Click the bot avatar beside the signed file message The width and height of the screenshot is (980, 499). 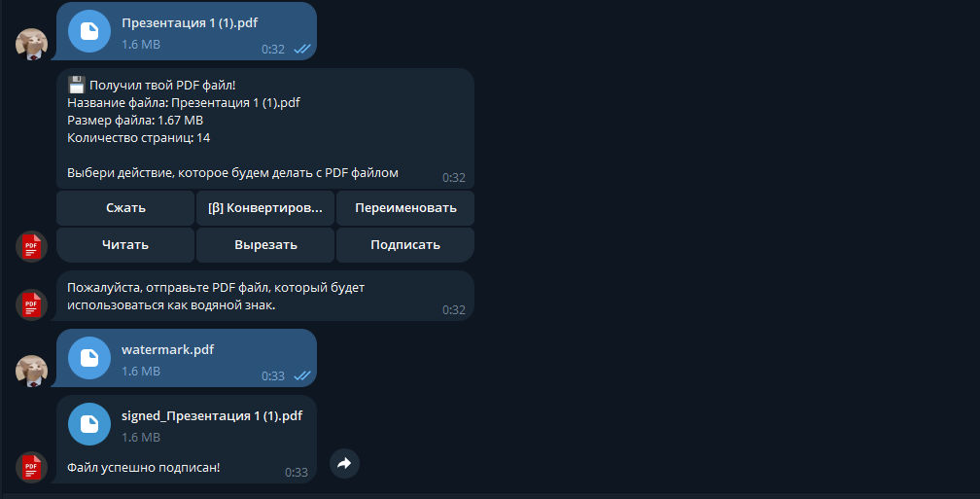click(x=31, y=467)
